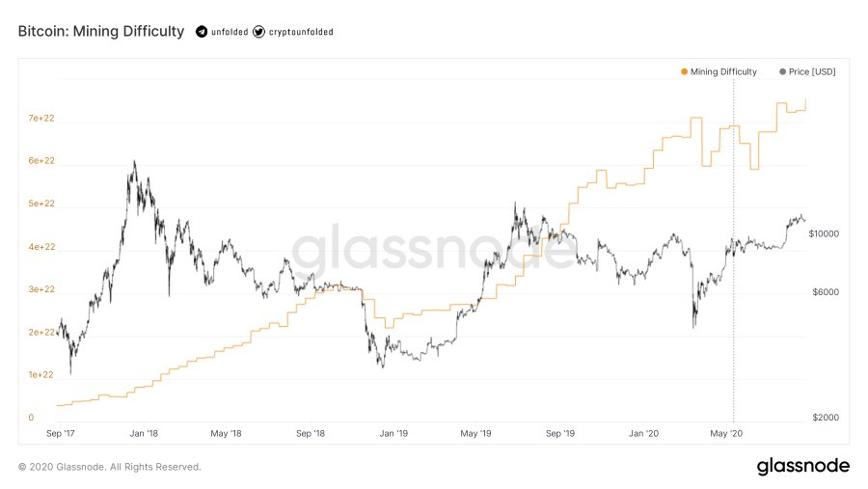Click the orange Mining Difficulty legend dot

point(685,71)
